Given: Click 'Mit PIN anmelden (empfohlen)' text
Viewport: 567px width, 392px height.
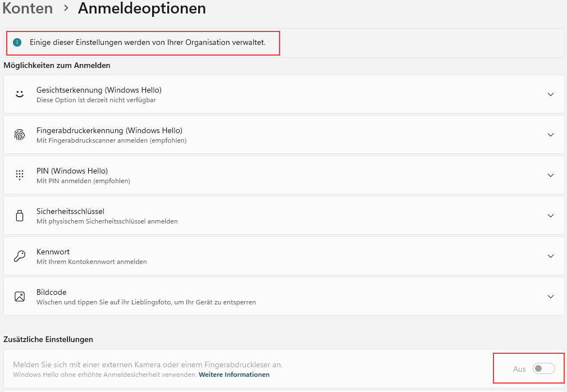Looking at the screenshot, I should point(83,181).
